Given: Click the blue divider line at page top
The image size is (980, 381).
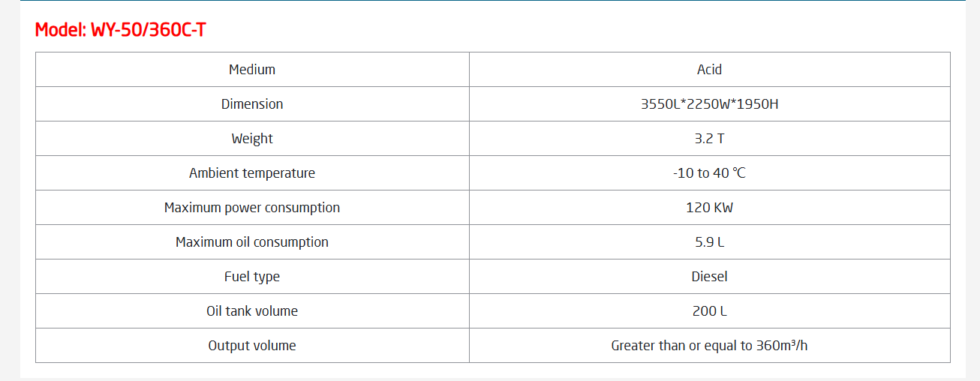Looking at the screenshot, I should click(492, 1).
